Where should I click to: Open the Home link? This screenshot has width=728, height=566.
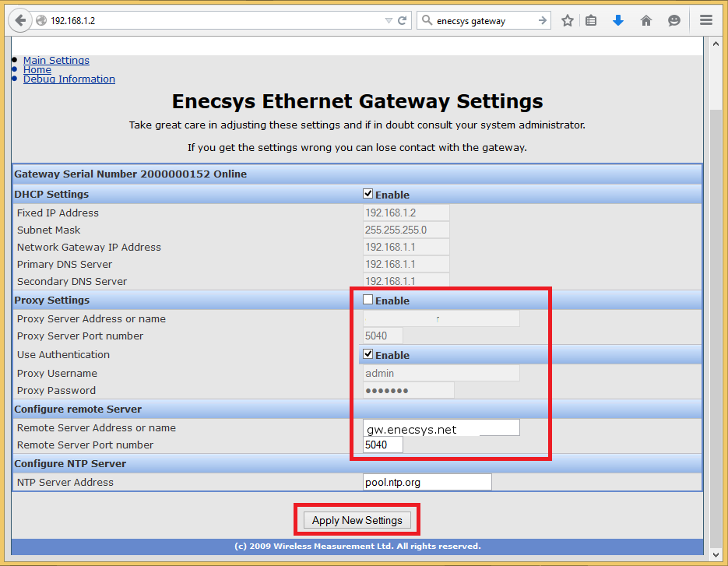(x=37, y=69)
